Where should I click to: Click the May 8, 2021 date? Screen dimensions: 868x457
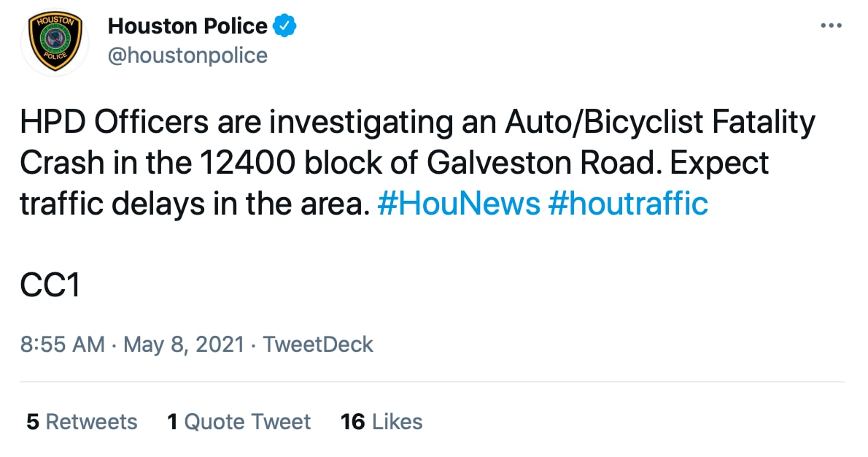coord(183,345)
